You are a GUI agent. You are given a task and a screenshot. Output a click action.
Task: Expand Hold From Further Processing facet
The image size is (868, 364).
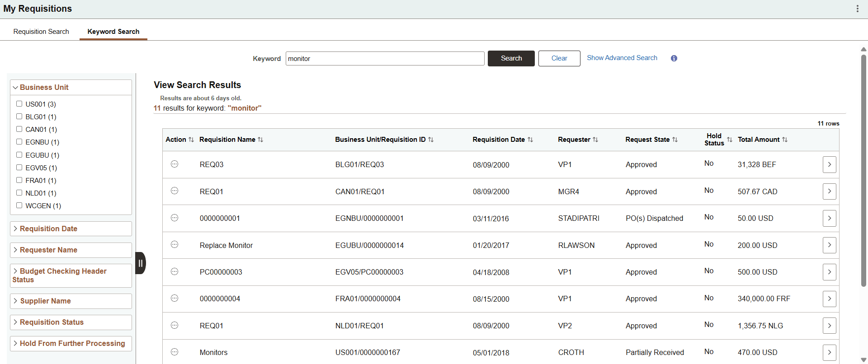(71, 343)
